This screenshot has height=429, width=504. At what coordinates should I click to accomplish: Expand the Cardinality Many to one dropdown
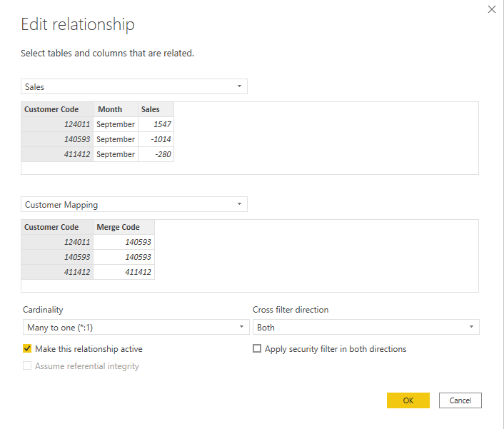pos(136,327)
